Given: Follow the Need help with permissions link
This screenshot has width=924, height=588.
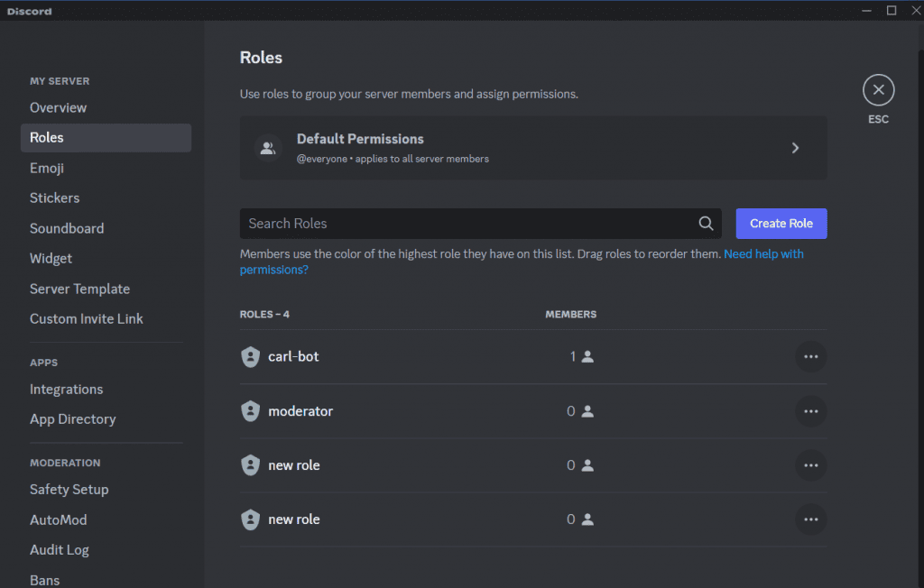Looking at the screenshot, I should point(762,254).
